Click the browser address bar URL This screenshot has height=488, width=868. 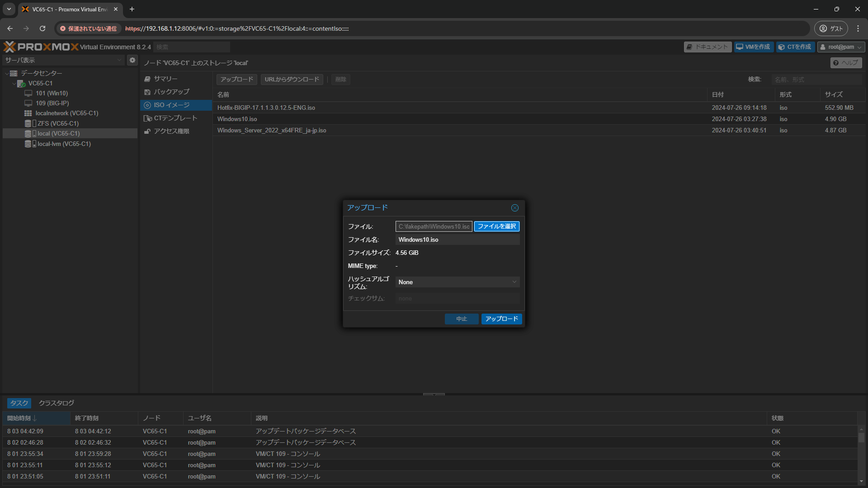point(237,28)
